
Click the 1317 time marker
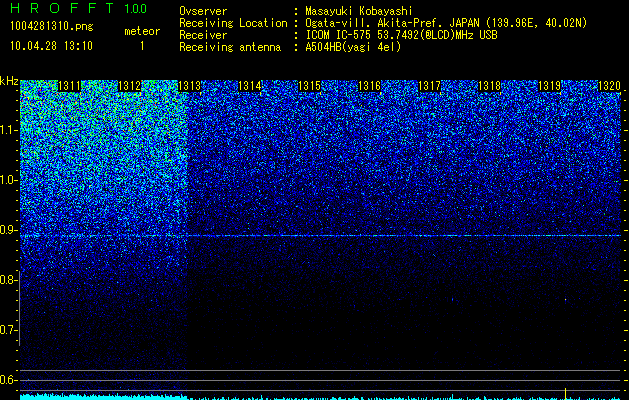tap(429, 86)
